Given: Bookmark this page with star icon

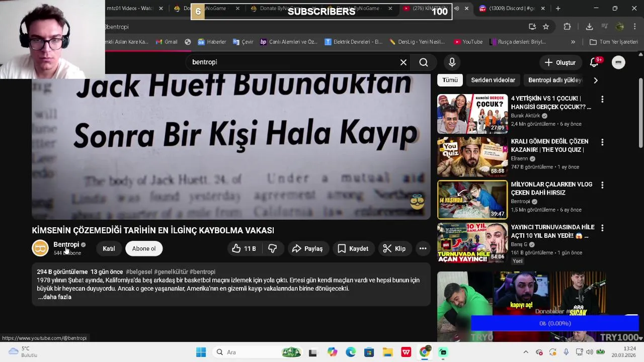Looking at the screenshot, I should pos(546,27).
